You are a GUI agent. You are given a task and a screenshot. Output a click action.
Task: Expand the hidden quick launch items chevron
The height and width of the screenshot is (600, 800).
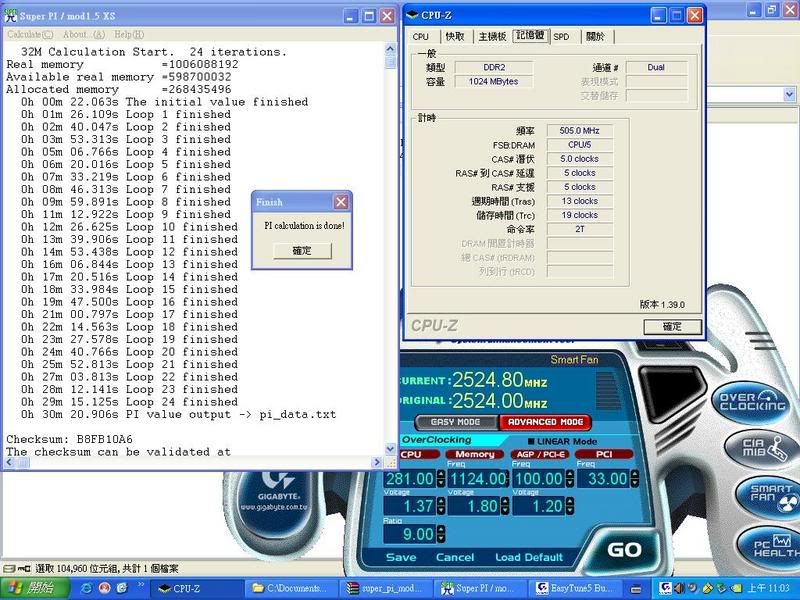(141, 585)
